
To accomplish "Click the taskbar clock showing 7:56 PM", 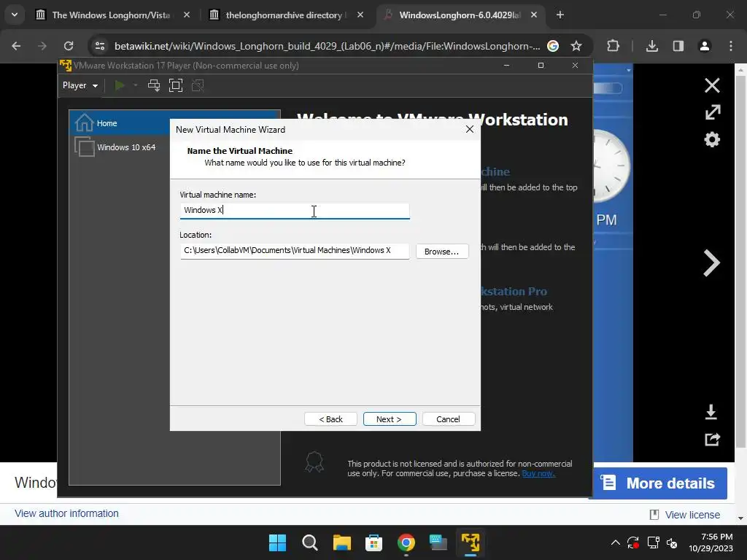I will pos(711,542).
